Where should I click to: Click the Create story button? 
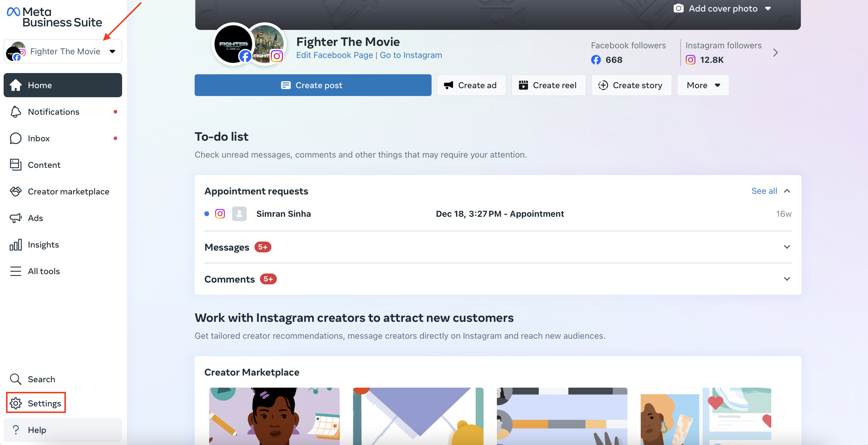(631, 85)
